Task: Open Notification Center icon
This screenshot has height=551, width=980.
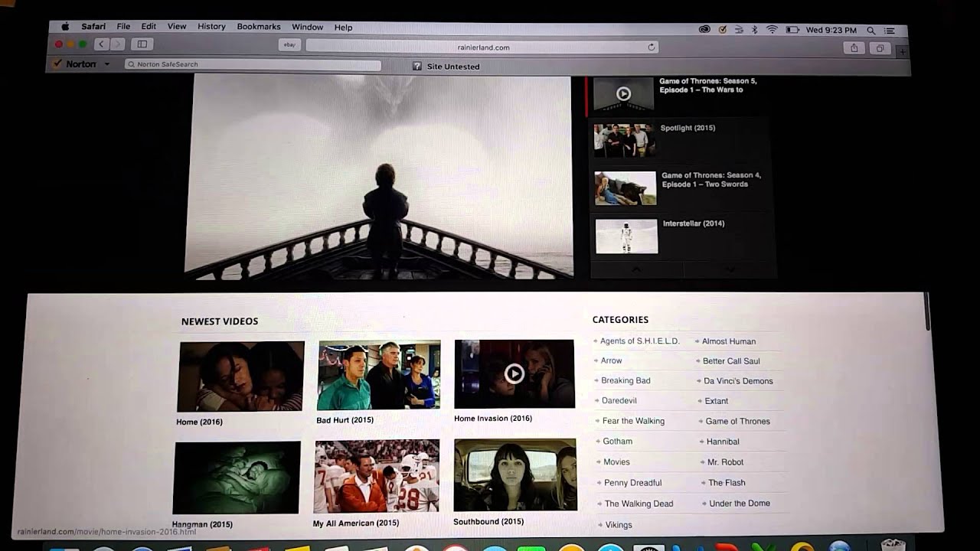Action: coord(890,31)
